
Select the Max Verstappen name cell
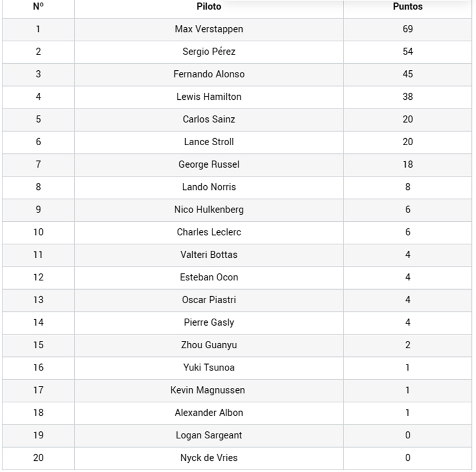tap(208, 29)
